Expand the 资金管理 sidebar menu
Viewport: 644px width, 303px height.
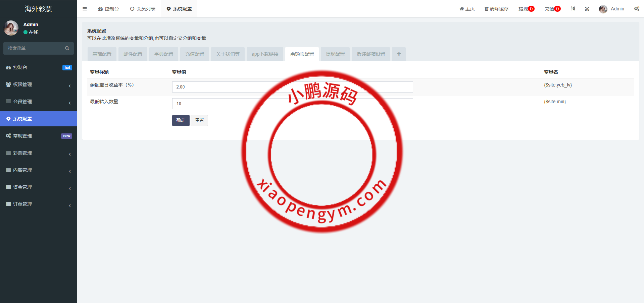pos(38,187)
